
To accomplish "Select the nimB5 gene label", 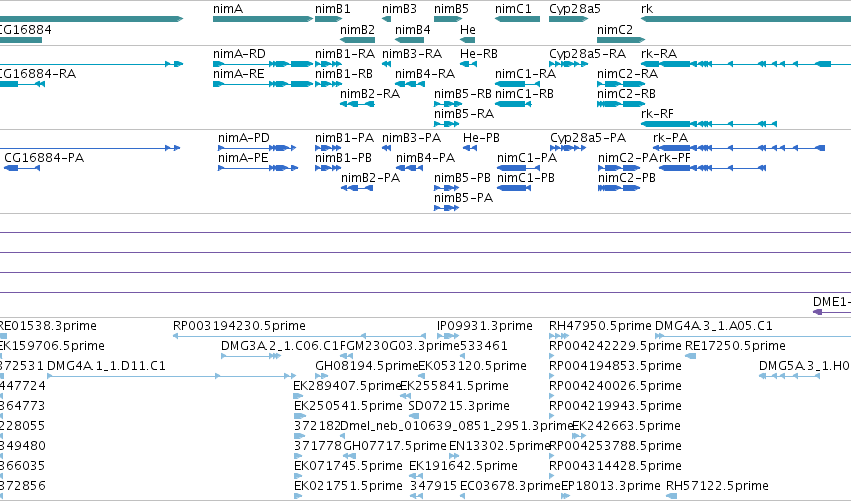I will tap(451, 9).
